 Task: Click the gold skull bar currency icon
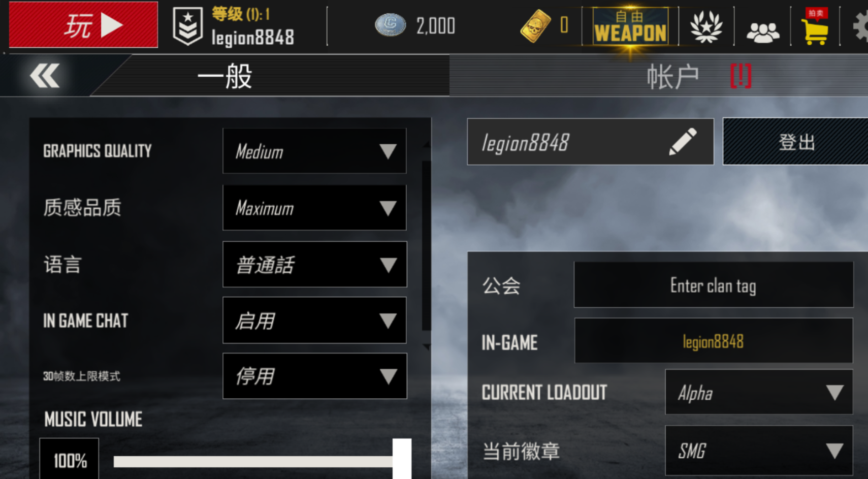tap(536, 25)
